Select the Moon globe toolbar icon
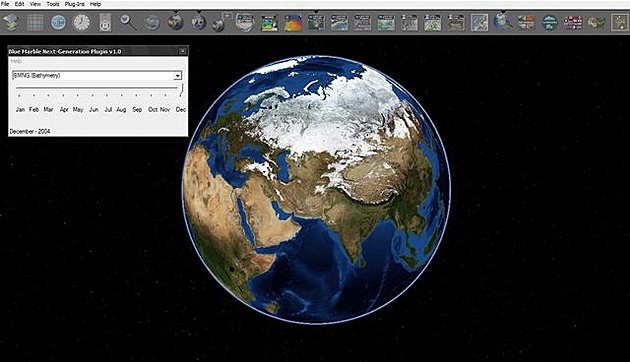The width and height of the screenshot is (630, 362). pos(198,22)
